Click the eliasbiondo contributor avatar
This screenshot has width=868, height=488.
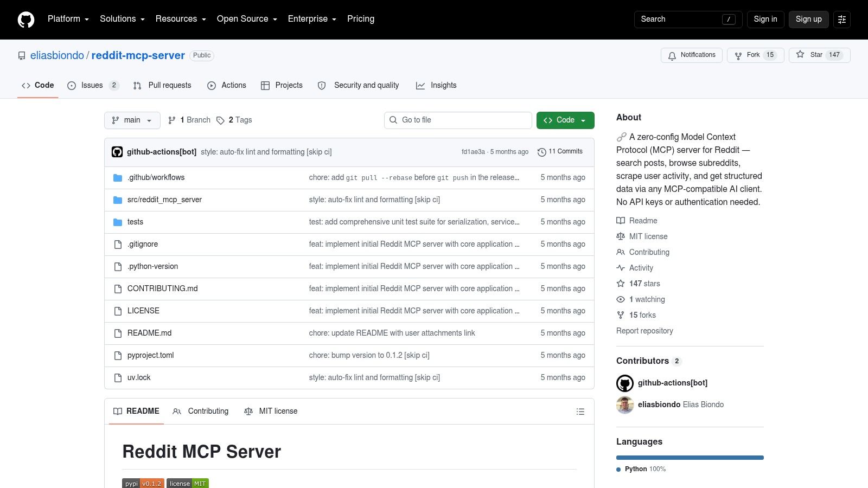click(625, 405)
